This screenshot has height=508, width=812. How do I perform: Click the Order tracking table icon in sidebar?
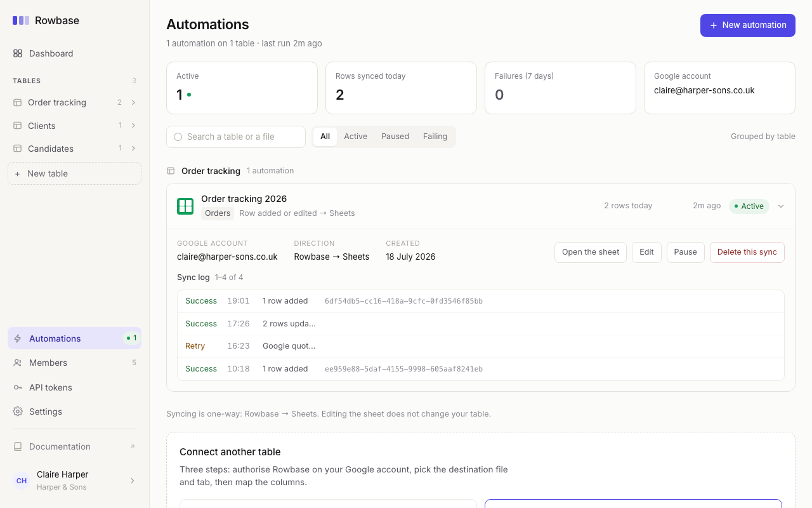click(x=18, y=102)
